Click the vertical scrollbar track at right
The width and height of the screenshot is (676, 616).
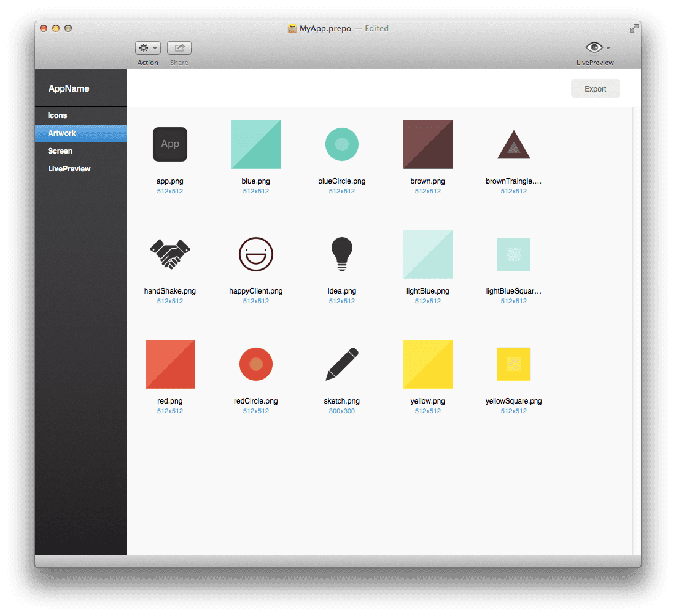click(636, 331)
